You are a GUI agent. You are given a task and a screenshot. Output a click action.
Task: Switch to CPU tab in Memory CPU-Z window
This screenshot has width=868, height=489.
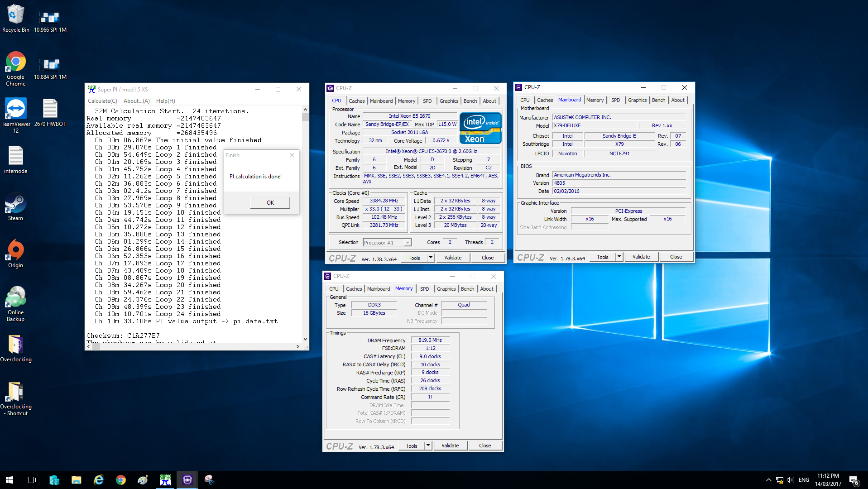334,289
